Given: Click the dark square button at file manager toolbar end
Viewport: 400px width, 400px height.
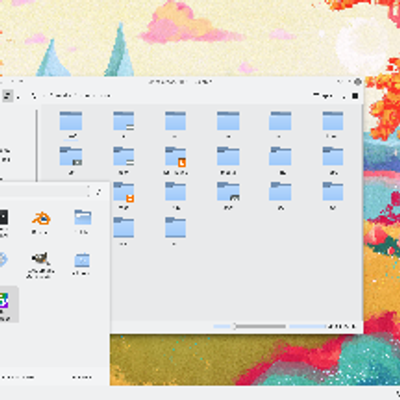Looking at the screenshot, I should tap(355, 96).
